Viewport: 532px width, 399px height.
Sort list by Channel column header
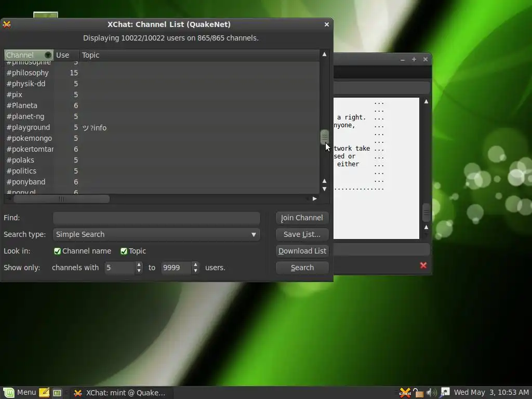pyautogui.click(x=29, y=55)
